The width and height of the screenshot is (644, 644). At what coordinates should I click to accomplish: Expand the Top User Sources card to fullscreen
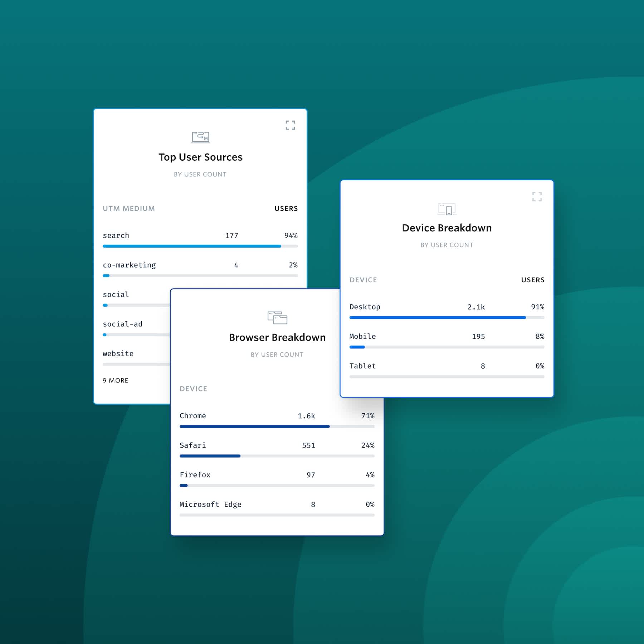click(290, 125)
